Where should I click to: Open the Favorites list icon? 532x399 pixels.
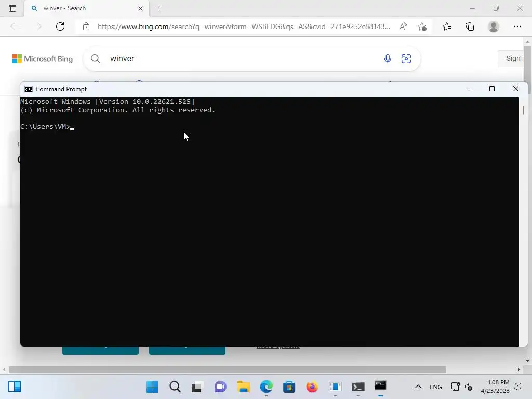(x=447, y=26)
